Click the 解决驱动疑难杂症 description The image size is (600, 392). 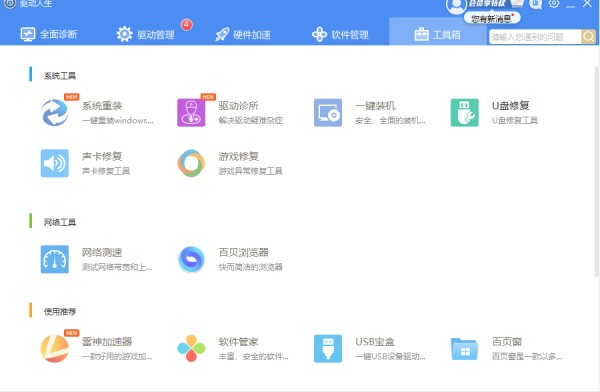(250, 121)
